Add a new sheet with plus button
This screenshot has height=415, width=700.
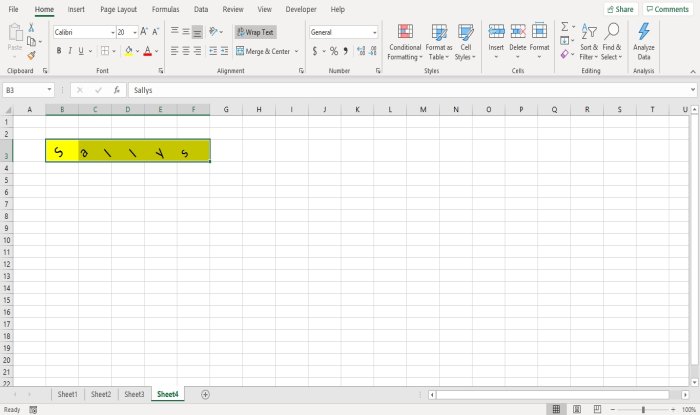tap(205, 394)
